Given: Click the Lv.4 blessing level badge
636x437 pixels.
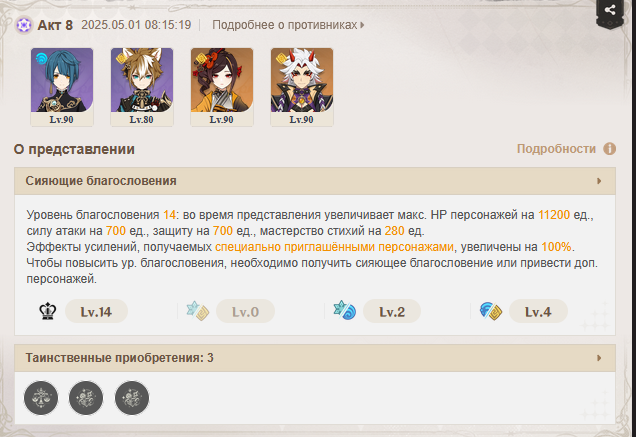Looking at the screenshot, I should point(538,311).
